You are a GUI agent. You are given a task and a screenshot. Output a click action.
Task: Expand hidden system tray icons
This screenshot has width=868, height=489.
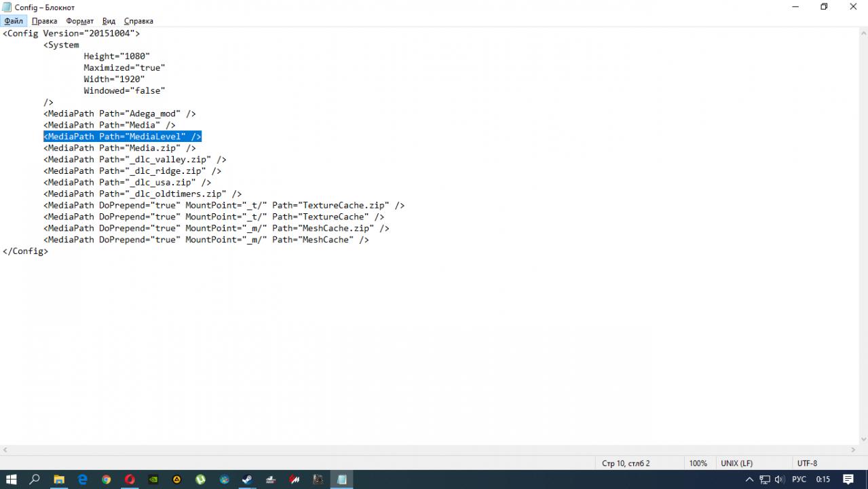(749, 479)
